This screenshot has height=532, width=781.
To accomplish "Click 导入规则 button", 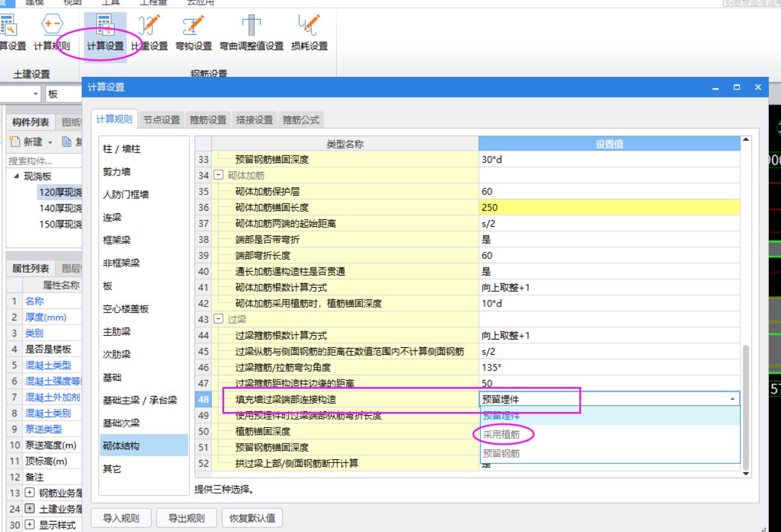I will click(121, 519).
